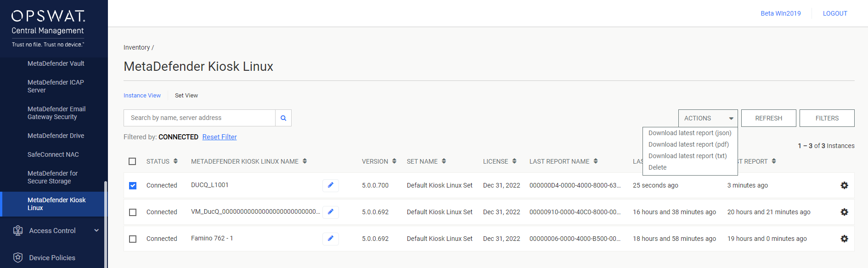The width and height of the screenshot is (868, 268).
Task: Click report name 000000D4-0000-4000-8000-63
Action: pos(575,185)
